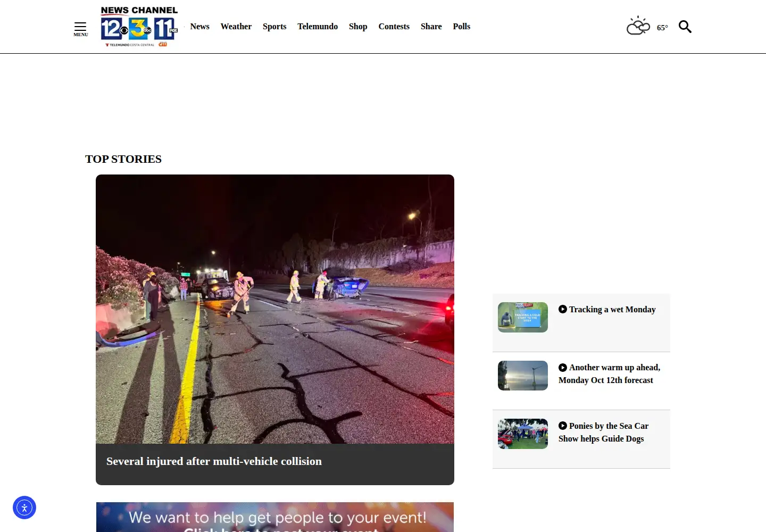Screen dimensions: 766x532
Task: Open the Tracking a wet Monday thumbnail
Action: (523, 317)
